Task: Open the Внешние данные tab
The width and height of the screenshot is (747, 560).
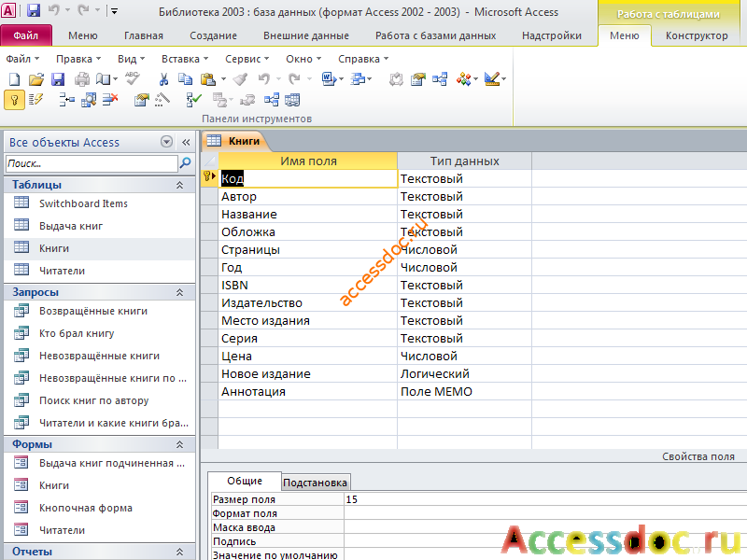Action: [306, 35]
